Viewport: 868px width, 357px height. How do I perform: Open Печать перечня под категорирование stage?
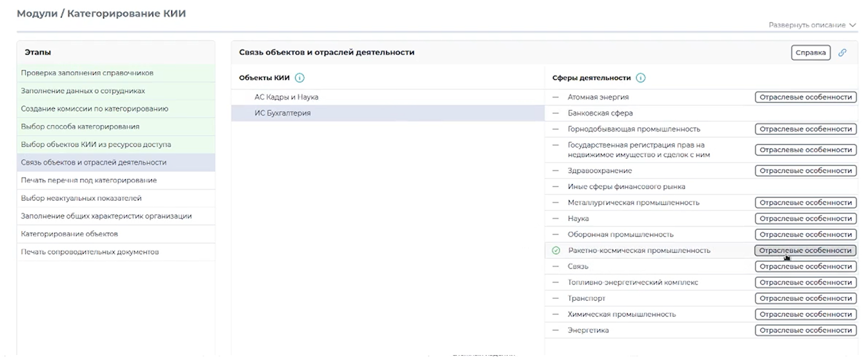[116, 180]
